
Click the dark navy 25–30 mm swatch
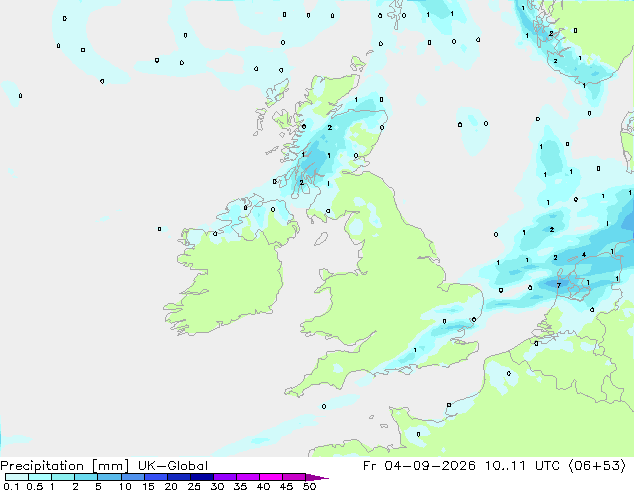click(x=202, y=477)
